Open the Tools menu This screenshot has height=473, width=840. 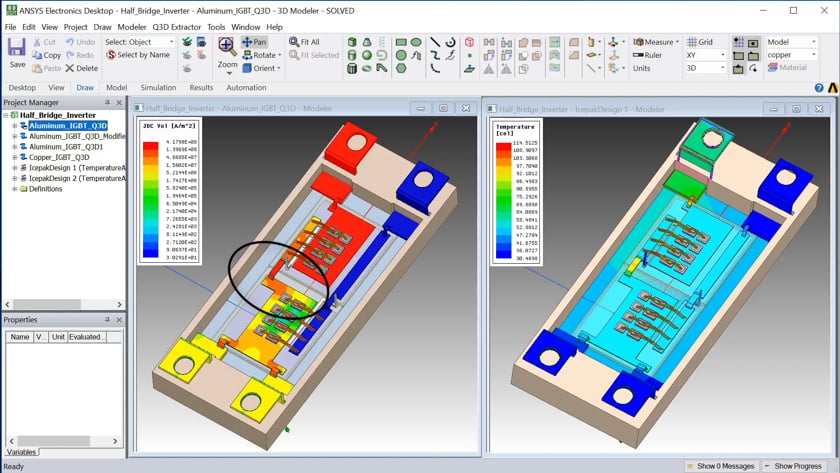(216, 27)
